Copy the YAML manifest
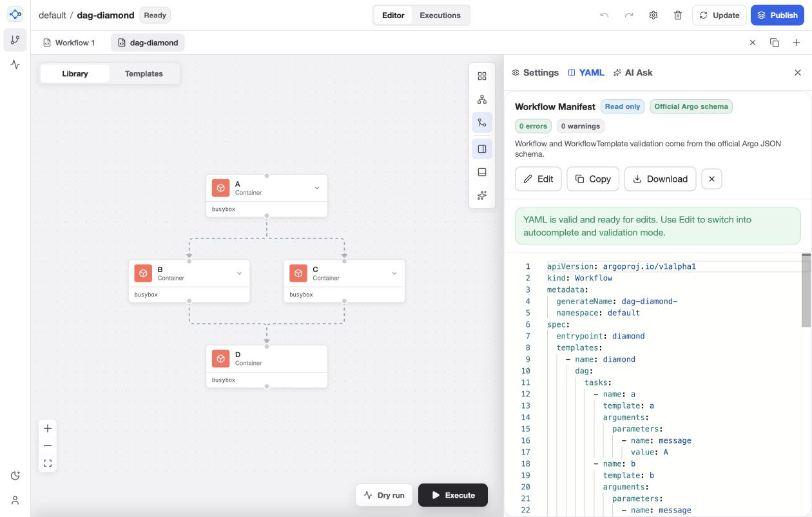The width and height of the screenshot is (812, 517). pos(593,179)
